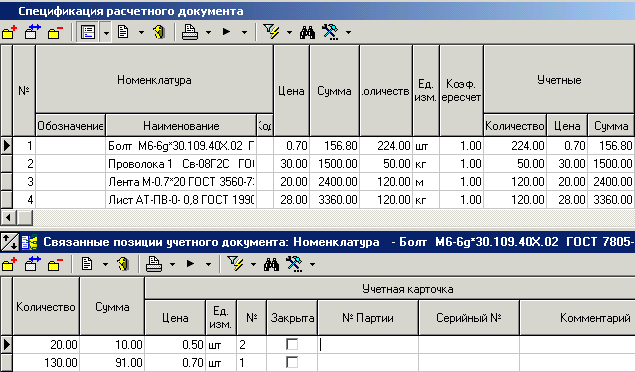This screenshot has height=372, width=635.
Task: Apply filter in linked positions toolbar
Action: 235,264
